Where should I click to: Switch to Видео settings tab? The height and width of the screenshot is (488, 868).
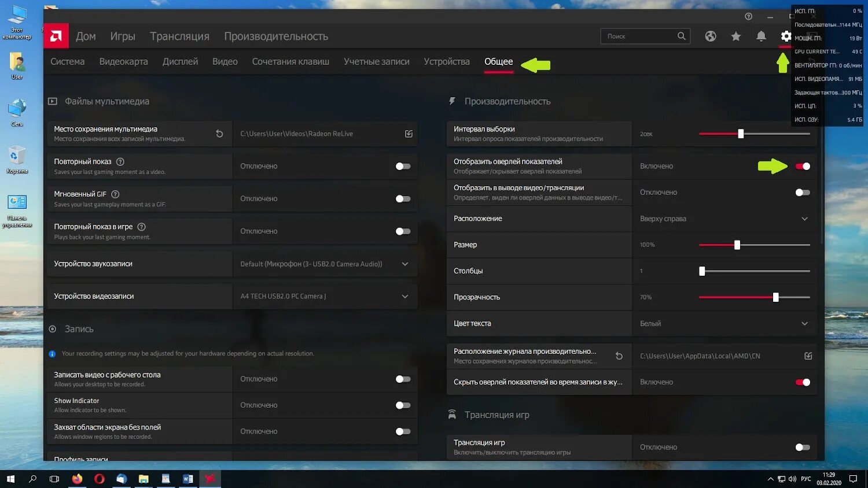coord(225,62)
